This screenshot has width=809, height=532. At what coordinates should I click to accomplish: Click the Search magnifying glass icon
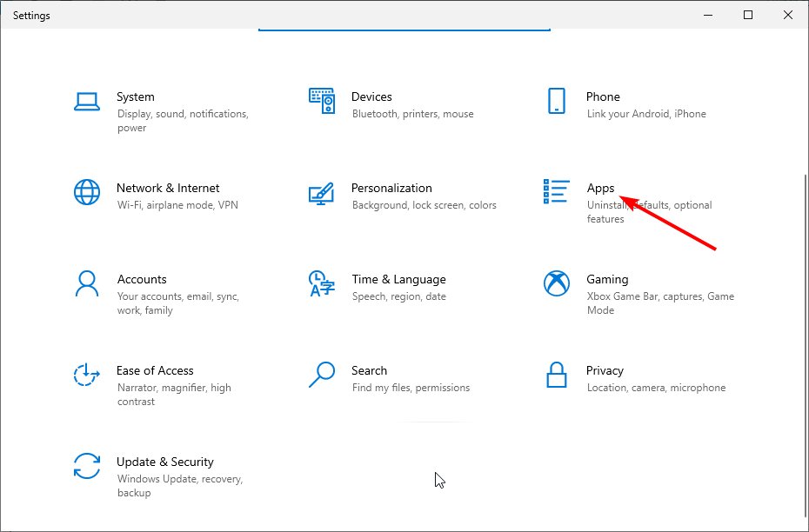click(321, 375)
